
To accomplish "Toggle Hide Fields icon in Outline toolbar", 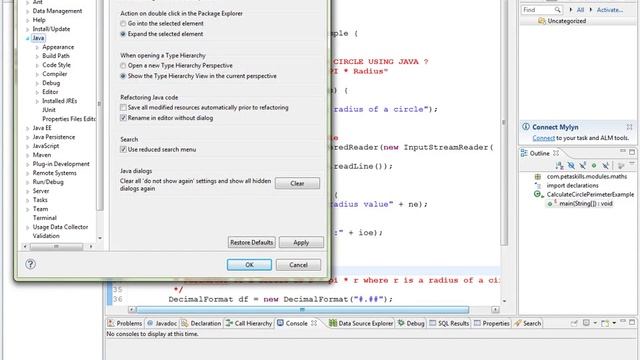I will [x=571, y=165].
